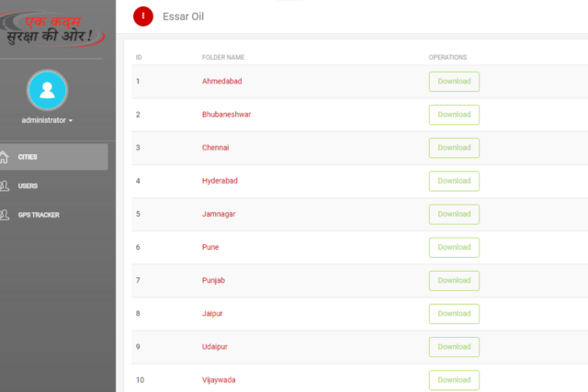
Task: Open the Vijaywada folder link
Action: (x=219, y=380)
